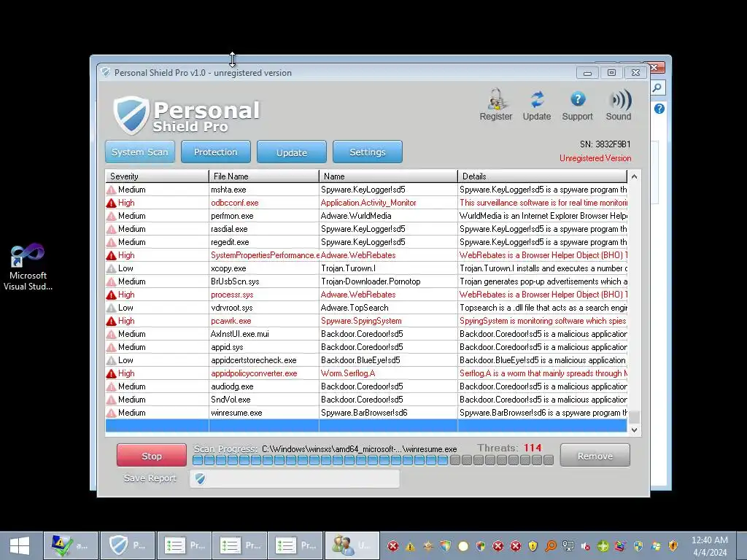747x560 pixels.
Task: Click the white circle tray icon
Action: (x=463, y=546)
